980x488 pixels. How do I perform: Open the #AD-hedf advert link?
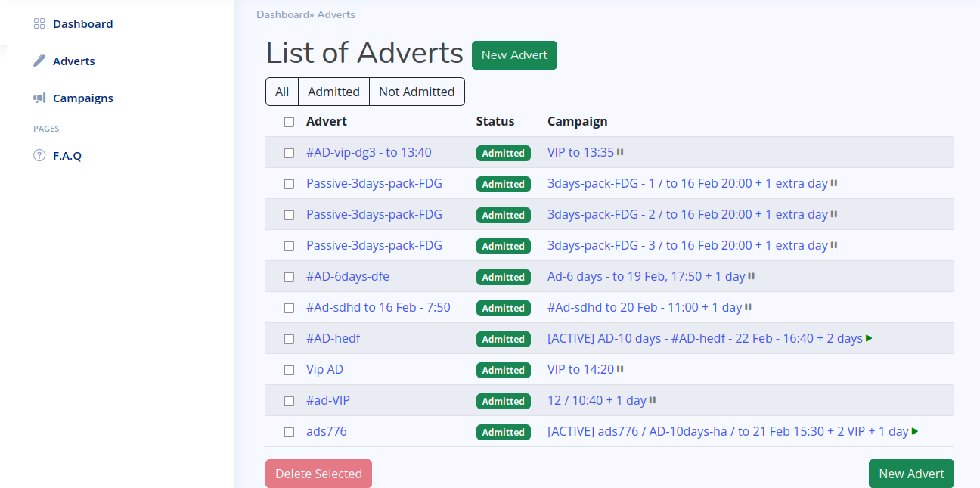click(333, 338)
